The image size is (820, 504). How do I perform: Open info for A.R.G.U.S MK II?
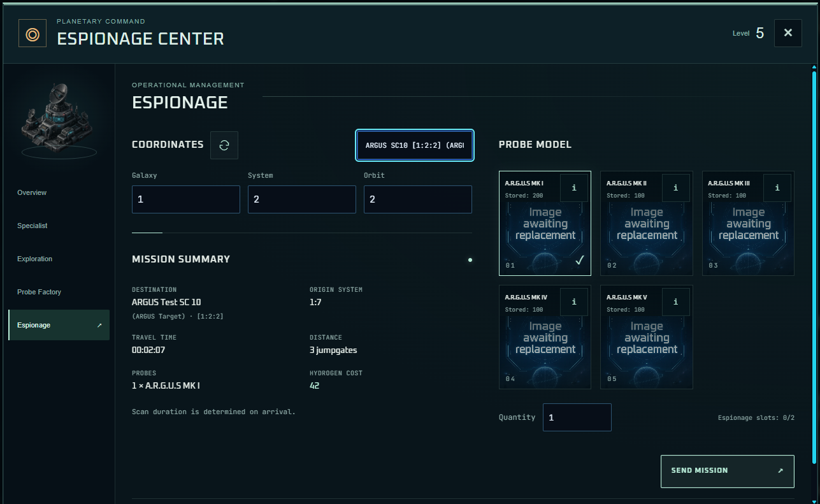pos(675,188)
